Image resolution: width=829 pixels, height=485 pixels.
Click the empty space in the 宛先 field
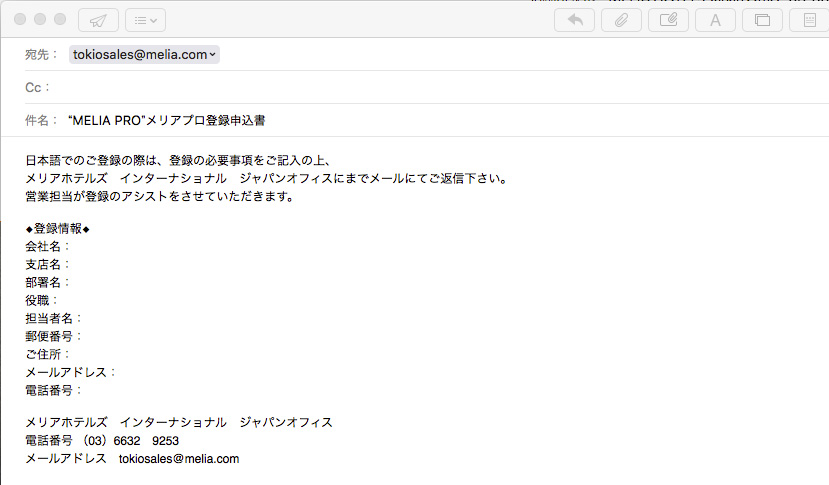tap(500, 55)
